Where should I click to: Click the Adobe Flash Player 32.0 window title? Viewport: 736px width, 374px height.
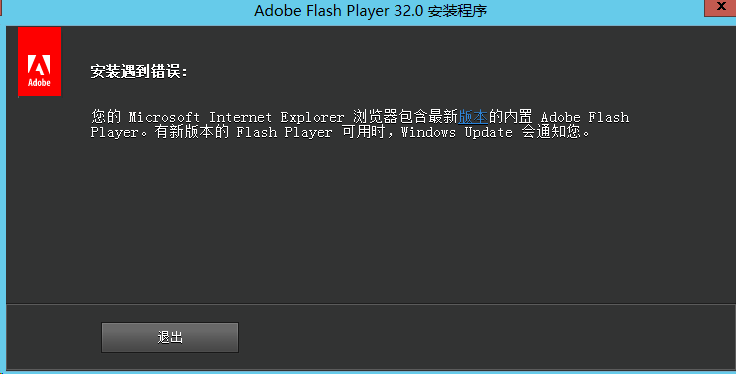(x=339, y=10)
